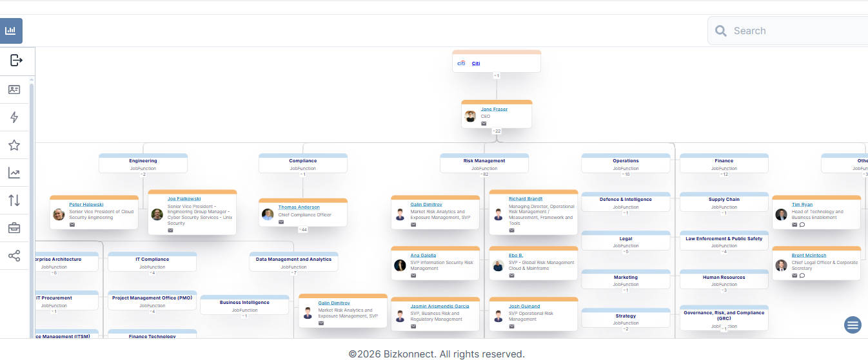The height and width of the screenshot is (360, 868).
Task: Click Ebo B.'s email envelope icon
Action: pyautogui.click(x=511, y=276)
